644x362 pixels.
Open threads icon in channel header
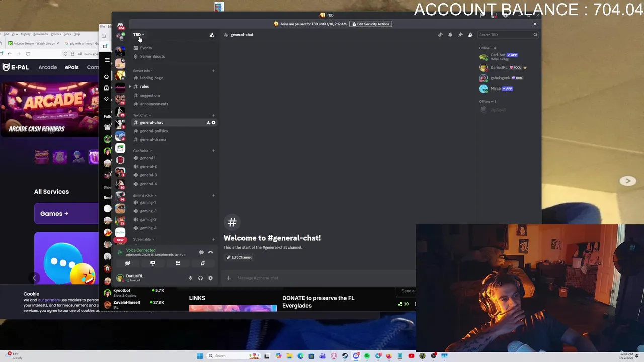click(x=440, y=35)
